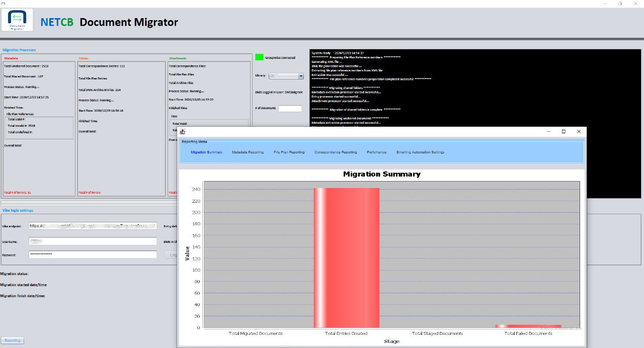Image resolution: width=644 pixels, height=348 pixels.
Task: Click the # of documents input box
Action: click(x=290, y=109)
